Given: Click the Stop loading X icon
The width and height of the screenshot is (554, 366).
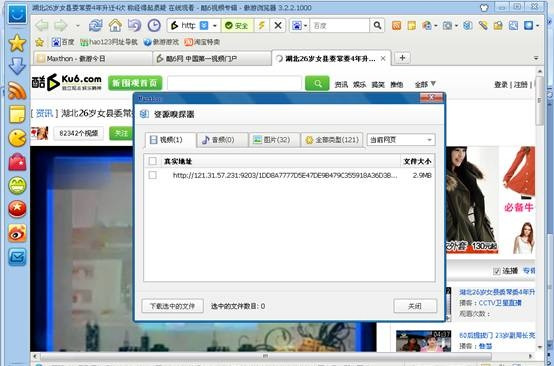Looking at the screenshot, I should (x=278, y=25).
